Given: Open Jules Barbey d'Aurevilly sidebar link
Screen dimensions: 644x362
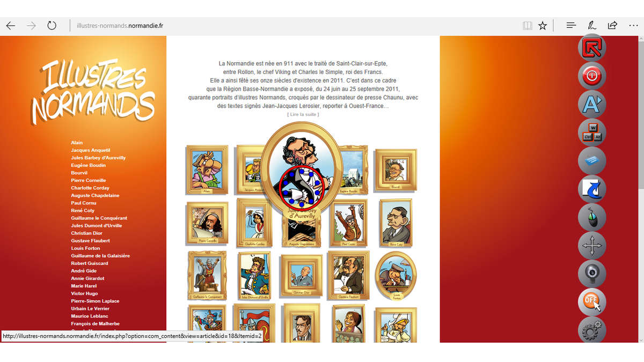Looking at the screenshot, I should coord(98,158).
